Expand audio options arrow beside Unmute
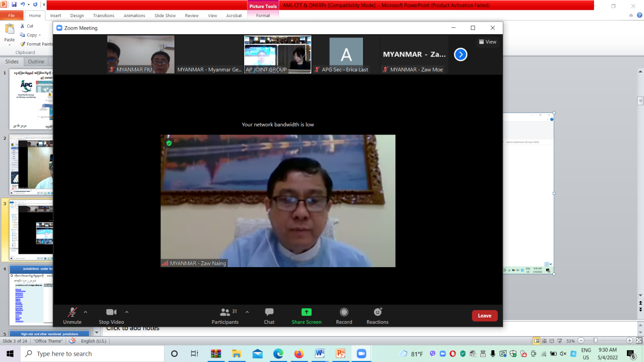The image size is (644, 362). click(x=85, y=312)
